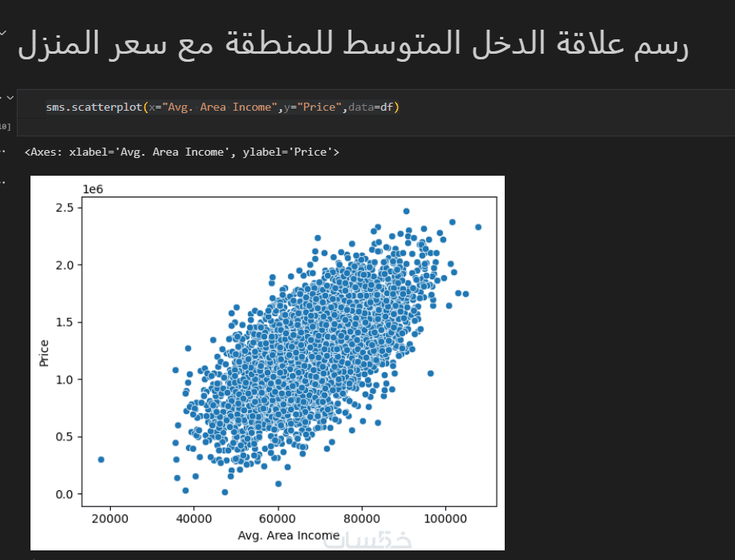Open the code cell run options chevron
The image size is (735, 560).
(10, 98)
